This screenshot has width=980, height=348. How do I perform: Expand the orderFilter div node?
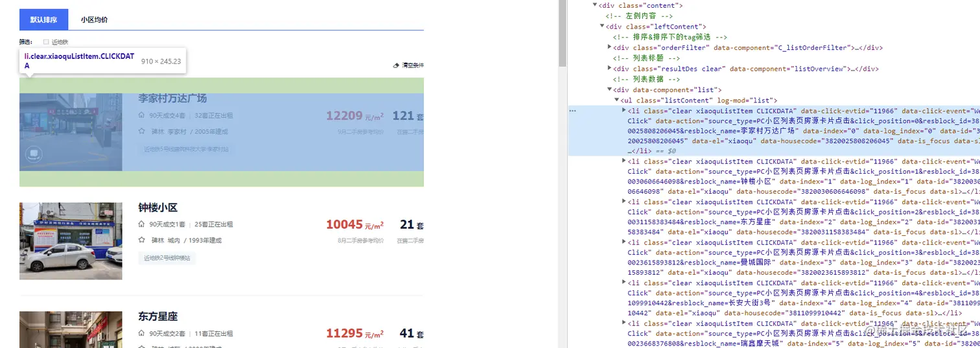[x=609, y=47]
